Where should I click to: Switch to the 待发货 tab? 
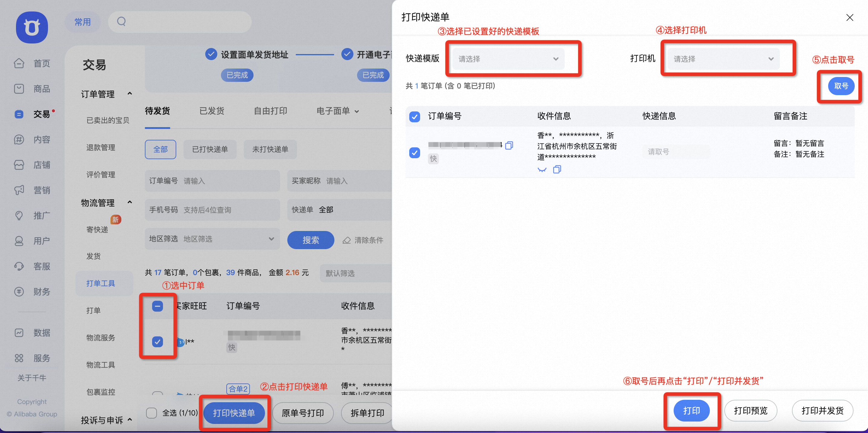click(157, 111)
